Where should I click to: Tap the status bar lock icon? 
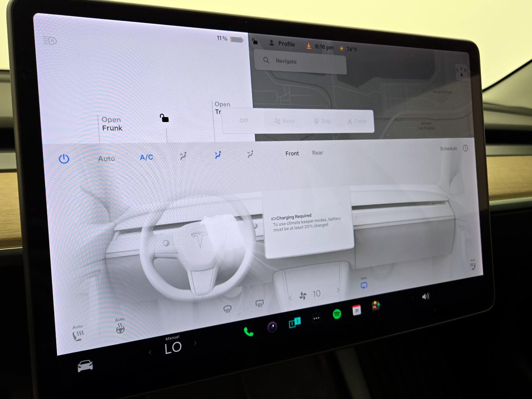[x=255, y=41]
